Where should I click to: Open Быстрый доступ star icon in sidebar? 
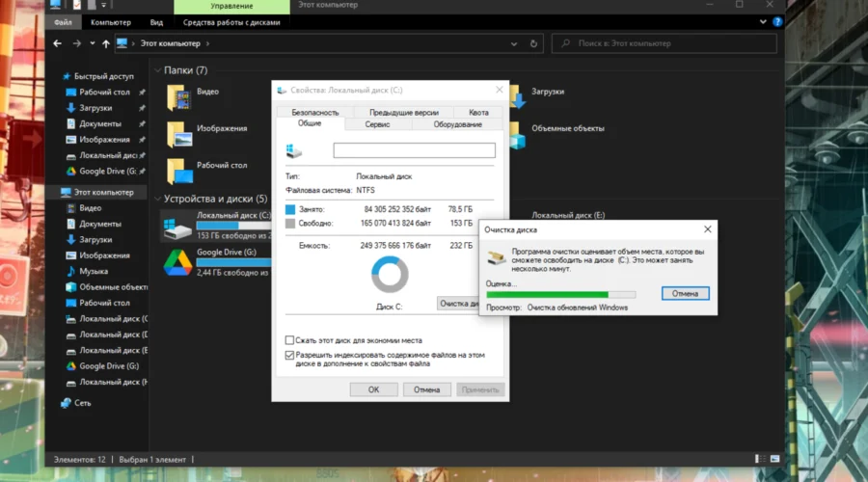point(68,75)
